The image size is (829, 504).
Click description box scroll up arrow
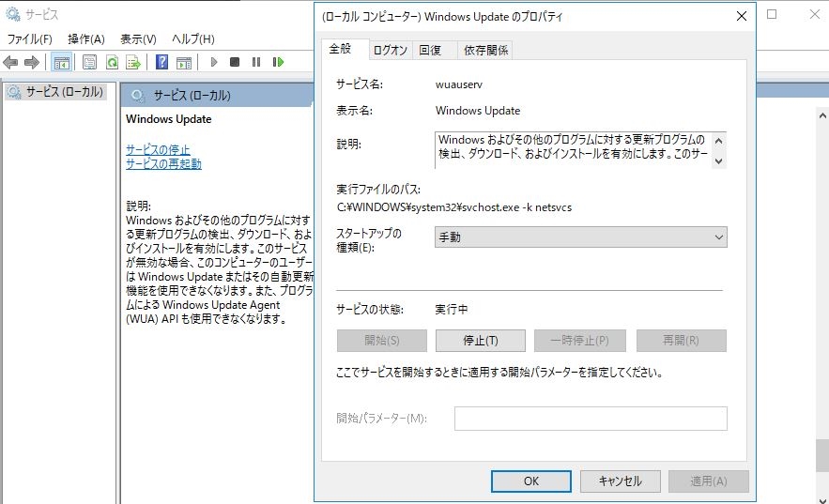coord(718,141)
